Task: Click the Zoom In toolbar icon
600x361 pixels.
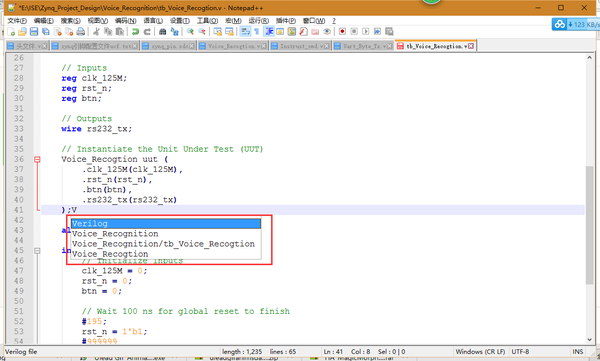Action: point(190,32)
